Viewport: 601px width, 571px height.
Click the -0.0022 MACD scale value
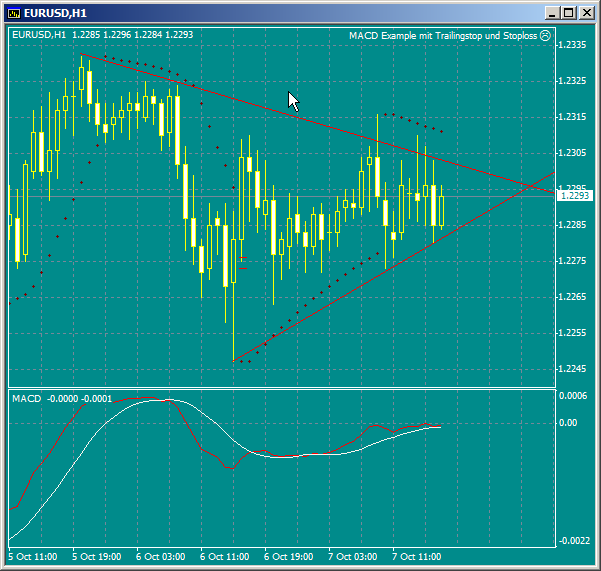(574, 541)
